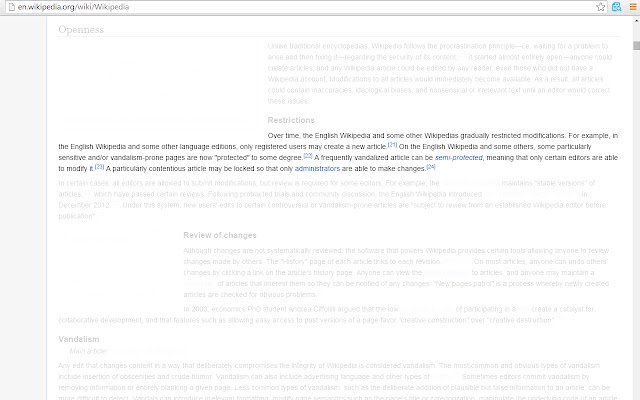Click the 'Main article' note under Vandalism
The width and height of the screenshot is (640, 400).
tap(88, 351)
